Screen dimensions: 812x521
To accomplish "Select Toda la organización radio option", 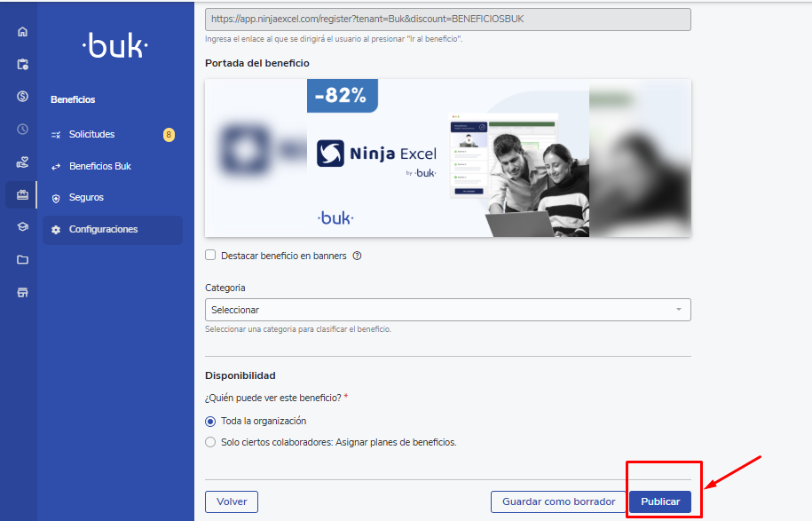I will pyautogui.click(x=210, y=421).
